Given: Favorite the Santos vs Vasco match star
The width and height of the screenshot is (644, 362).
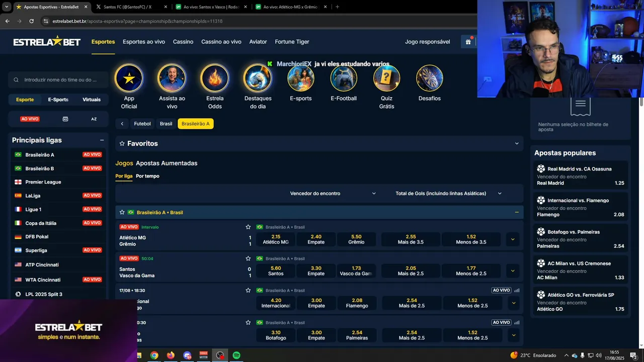Looking at the screenshot, I should tap(248, 258).
